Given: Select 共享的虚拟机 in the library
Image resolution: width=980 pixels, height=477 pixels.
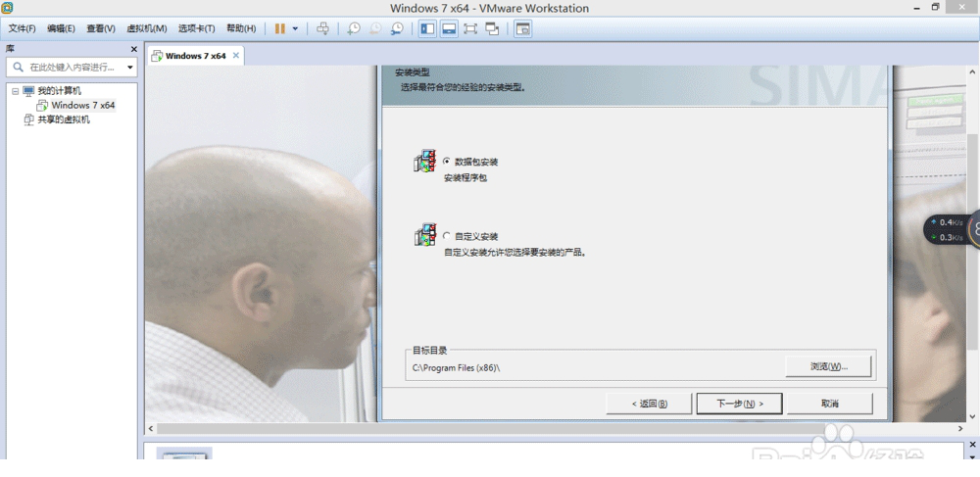Looking at the screenshot, I should point(64,119).
